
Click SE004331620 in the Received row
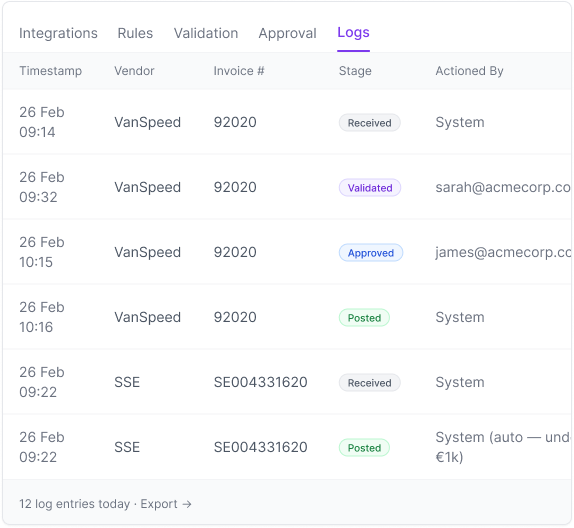pos(260,382)
